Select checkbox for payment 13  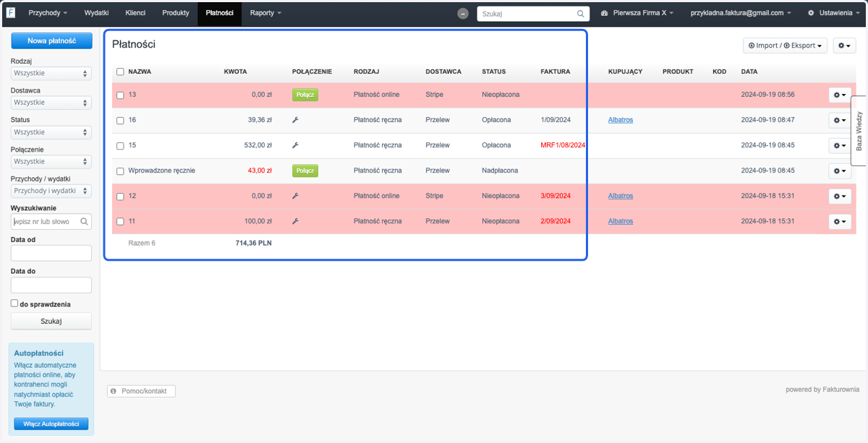click(x=120, y=95)
